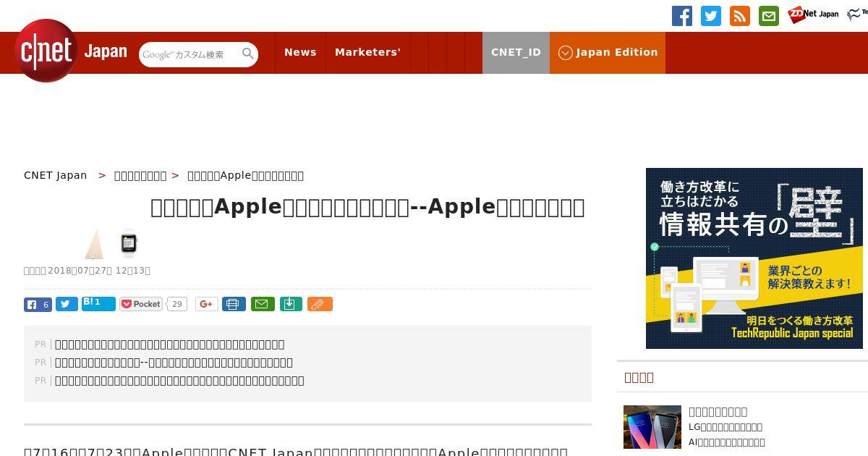Open the sidebar article link starting with LG
Image resolution: width=868 pixels, height=456 pixels.
(x=726, y=427)
